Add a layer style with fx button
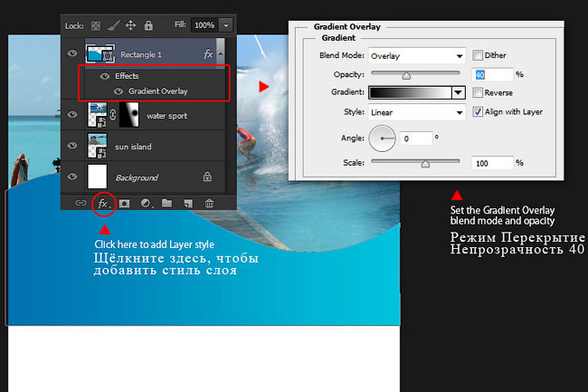This screenshot has width=588, height=392. coord(103,204)
